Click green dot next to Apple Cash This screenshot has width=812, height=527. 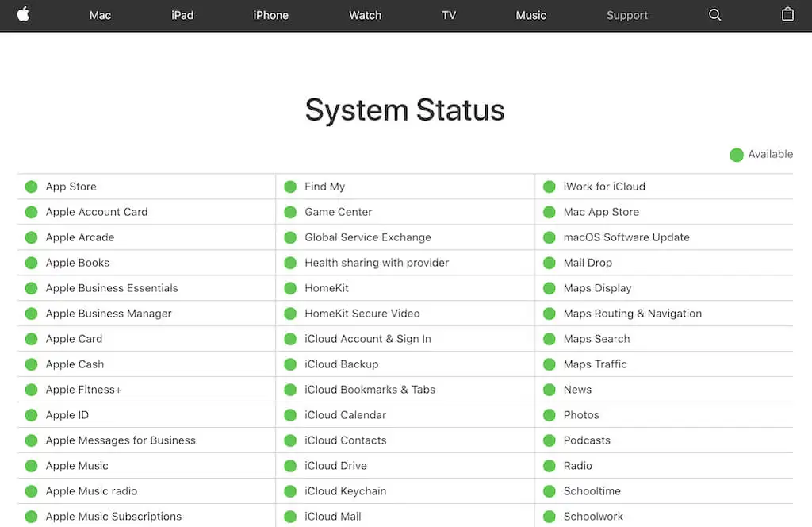31,364
